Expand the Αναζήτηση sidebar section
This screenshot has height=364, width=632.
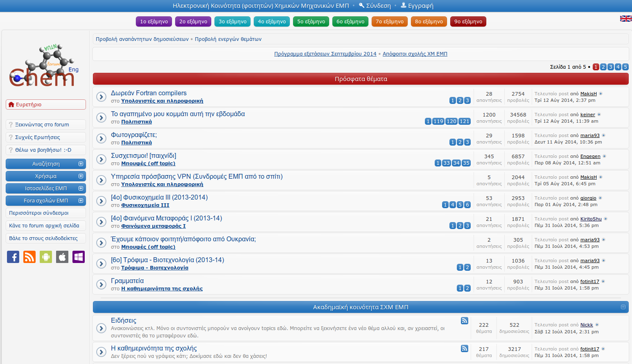[81, 164]
